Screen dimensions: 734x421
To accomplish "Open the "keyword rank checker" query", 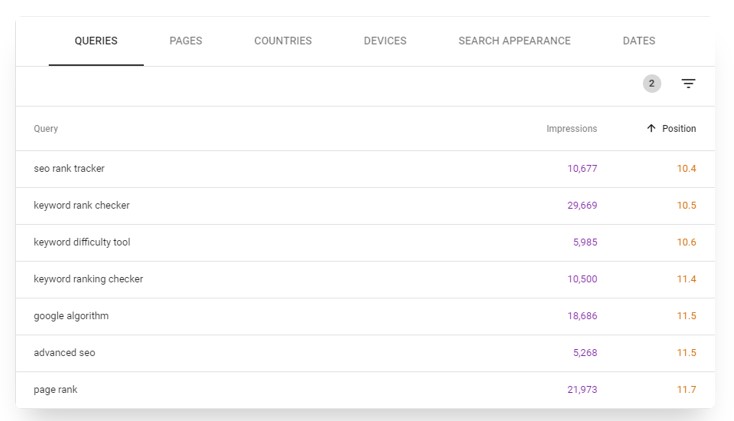I will click(x=365, y=206).
